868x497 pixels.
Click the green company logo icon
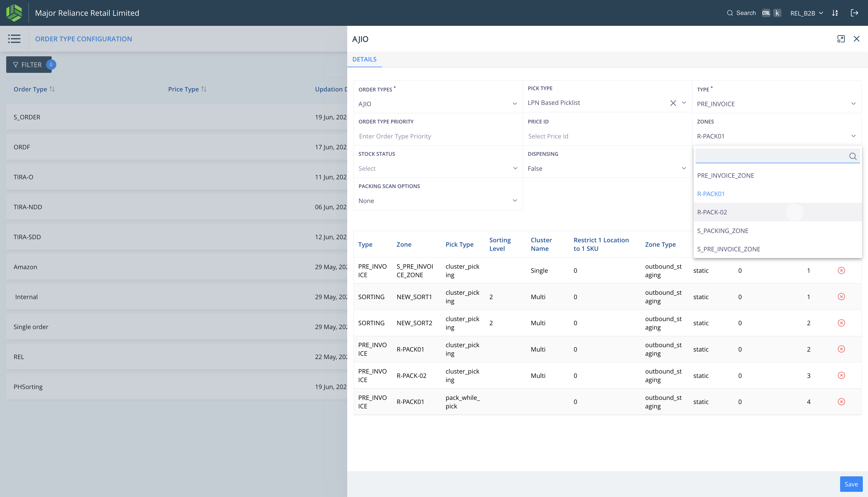click(x=14, y=13)
